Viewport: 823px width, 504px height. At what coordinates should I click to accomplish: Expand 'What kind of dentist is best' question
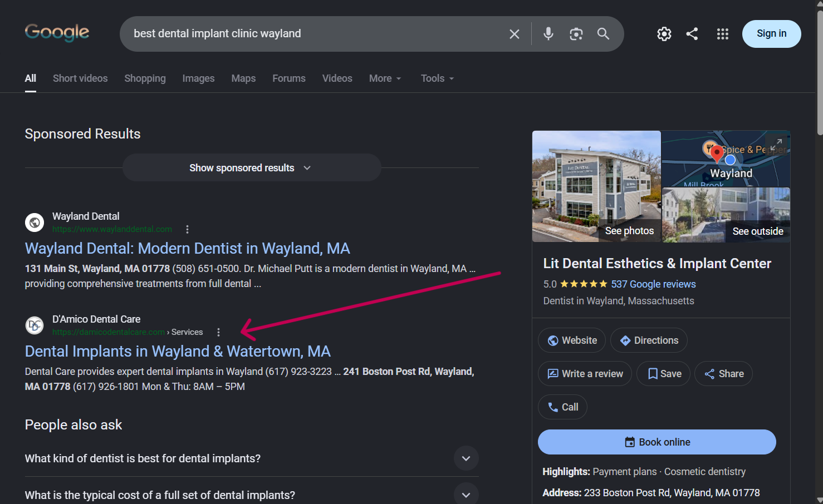252,458
